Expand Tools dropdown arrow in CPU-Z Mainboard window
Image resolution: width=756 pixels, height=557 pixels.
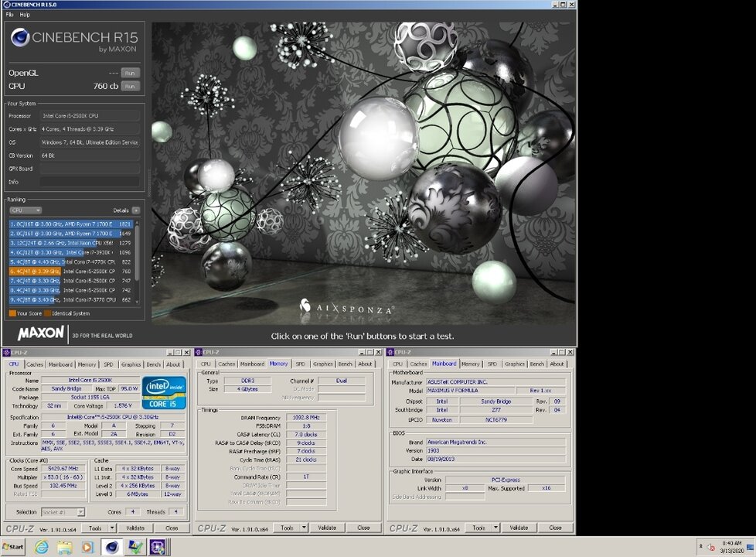click(x=496, y=528)
